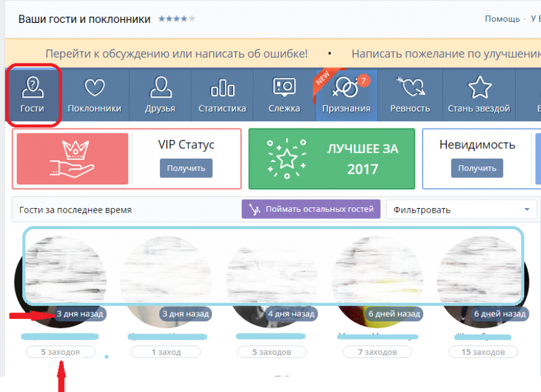Open Статистика bar chart icon

222,89
